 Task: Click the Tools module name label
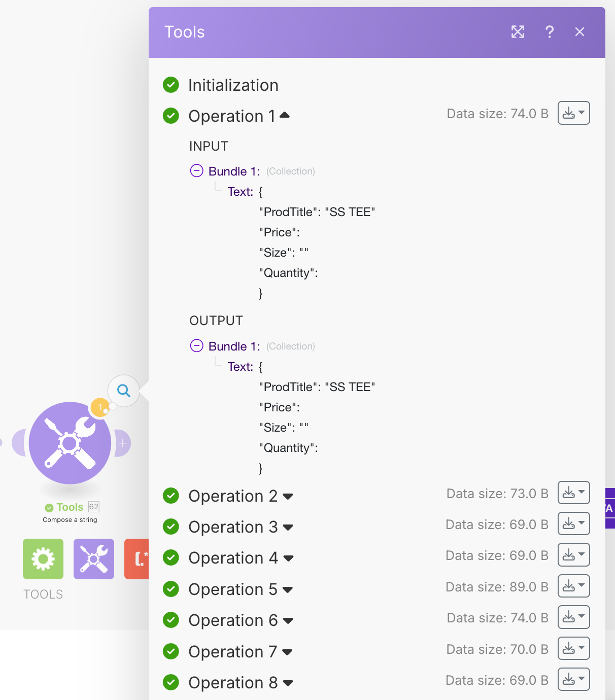tap(70, 507)
